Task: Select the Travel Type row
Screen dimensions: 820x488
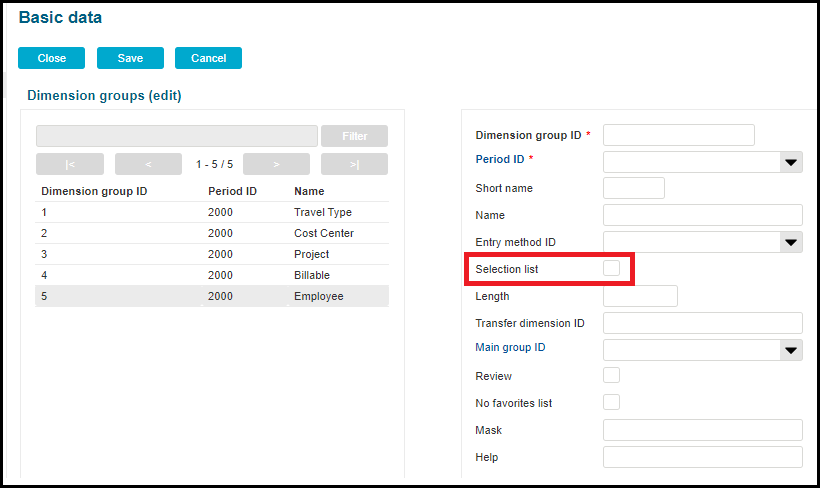Action: coord(212,212)
